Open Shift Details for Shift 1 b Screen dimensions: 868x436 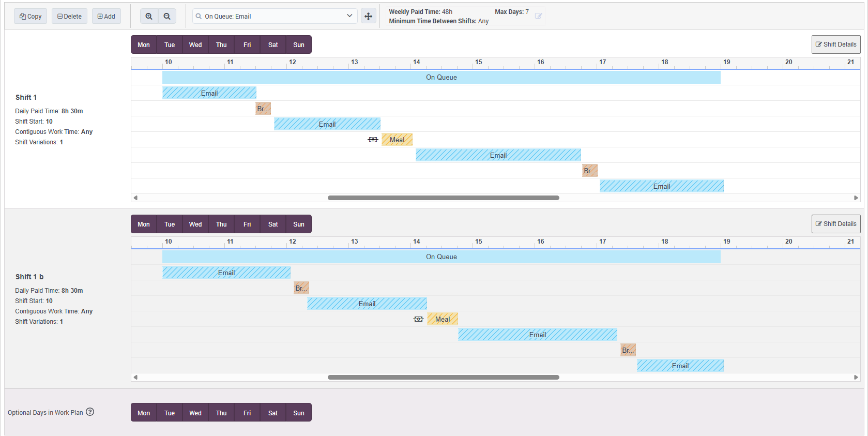click(836, 224)
